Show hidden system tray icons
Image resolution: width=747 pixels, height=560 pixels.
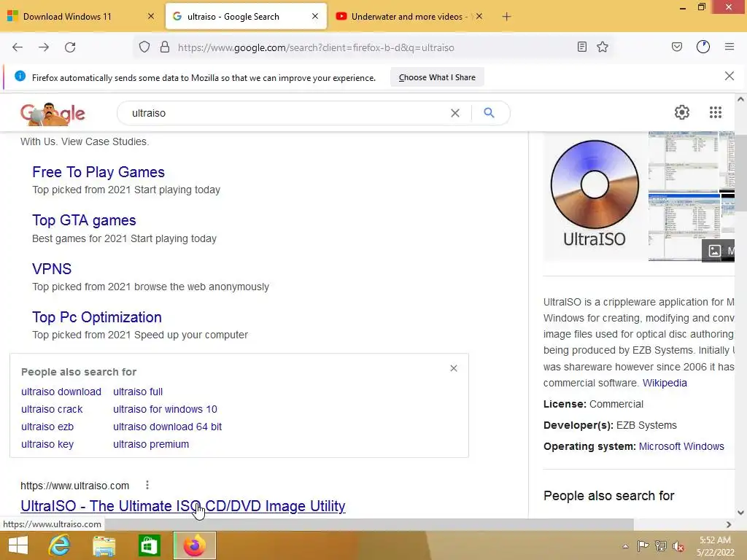(x=625, y=546)
